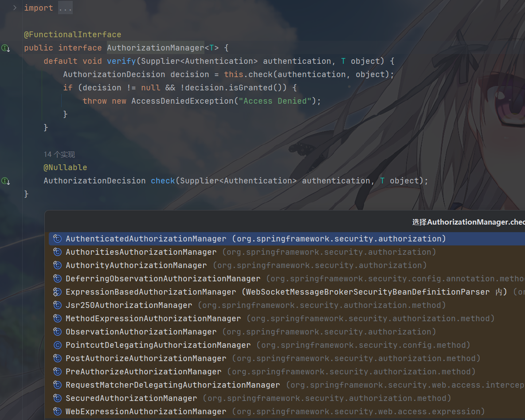Click the icon next to MethodExpressionAuthorizationManager
Viewport: 525px width, 420px height.
tap(57, 319)
